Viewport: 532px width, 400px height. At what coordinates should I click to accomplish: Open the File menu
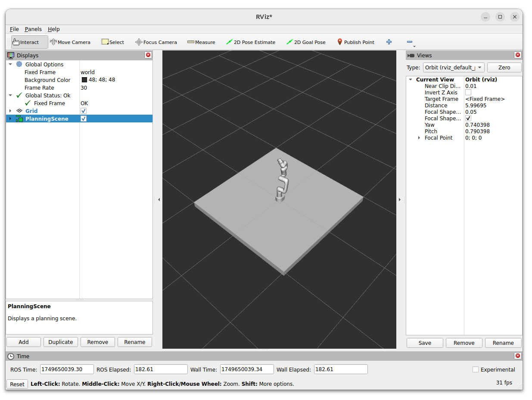pyautogui.click(x=14, y=29)
